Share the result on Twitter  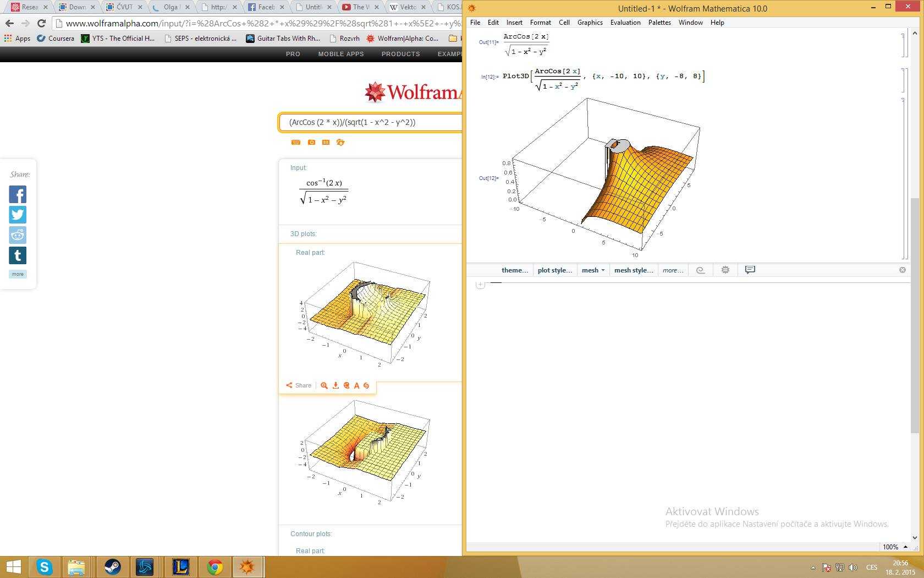(x=18, y=215)
